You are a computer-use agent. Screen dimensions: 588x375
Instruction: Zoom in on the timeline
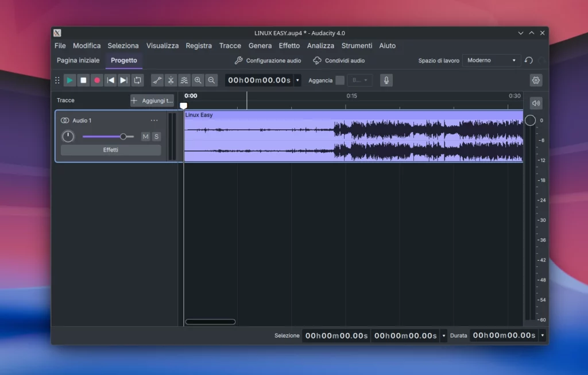pyautogui.click(x=198, y=80)
